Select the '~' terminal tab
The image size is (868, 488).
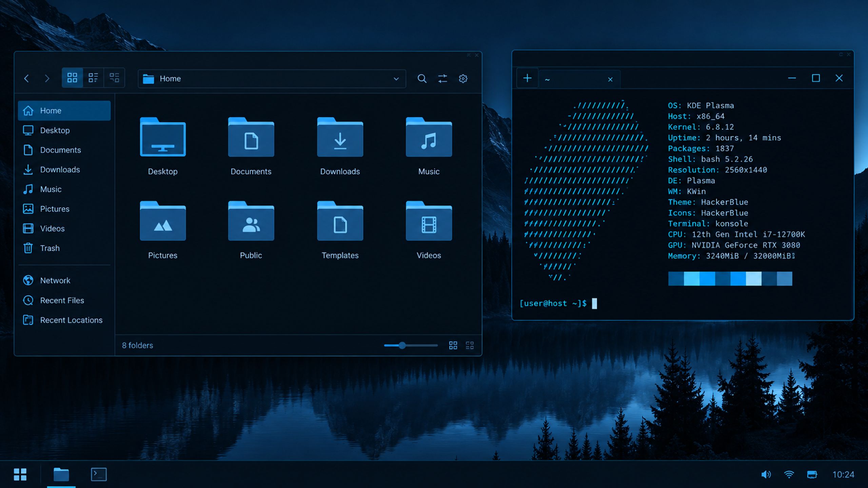[x=580, y=79]
